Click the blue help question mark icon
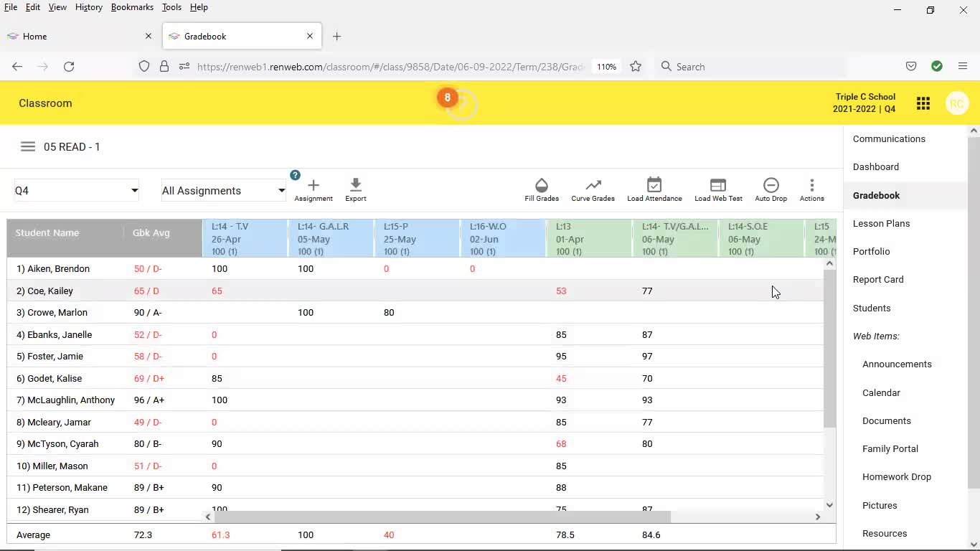980x551 pixels. click(x=295, y=175)
